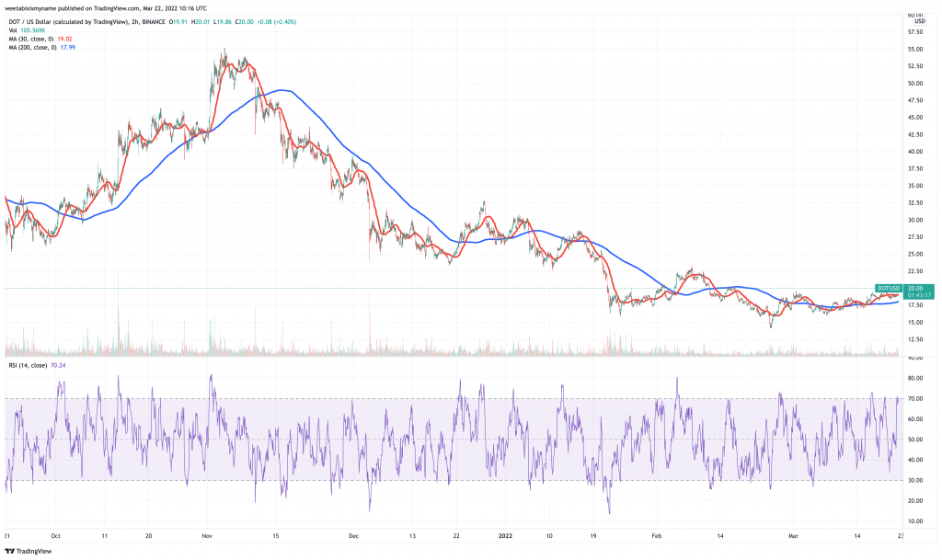Click the change value +0.08 (+0.40%)
The image size is (942, 560).
[276, 21]
